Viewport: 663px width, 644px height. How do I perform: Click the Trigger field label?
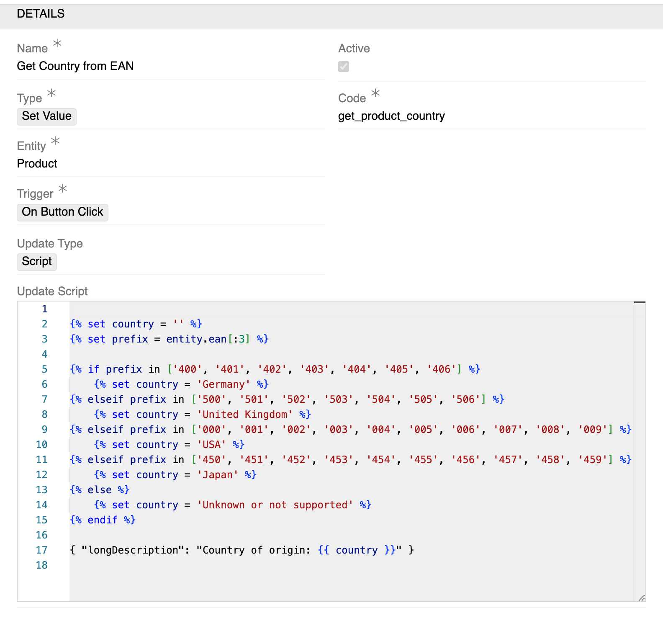click(x=35, y=194)
